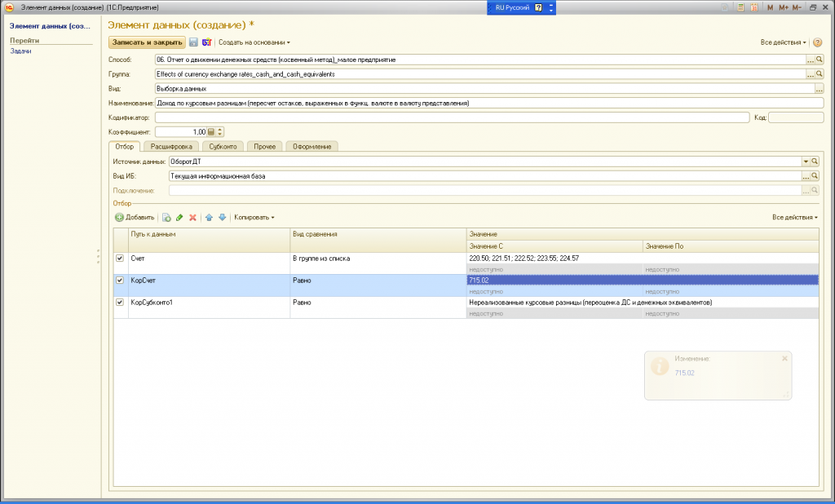This screenshot has height=504, width=835.
Task: Click the Значение По column header
Action: [731, 246]
